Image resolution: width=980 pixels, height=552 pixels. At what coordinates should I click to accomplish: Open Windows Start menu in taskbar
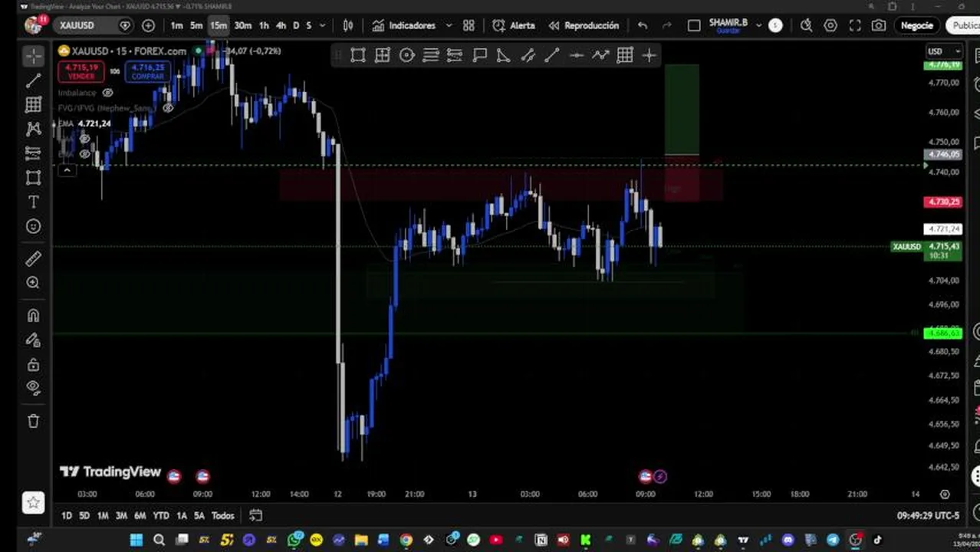[136, 540]
